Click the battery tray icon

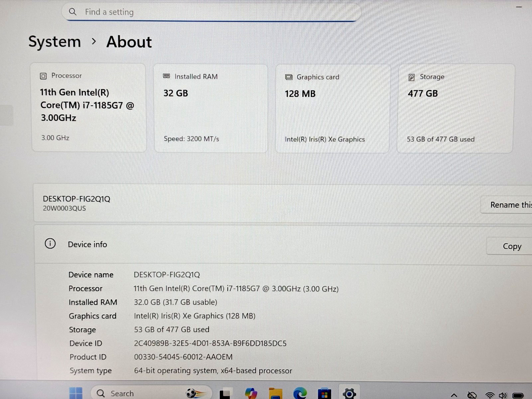tap(518, 395)
